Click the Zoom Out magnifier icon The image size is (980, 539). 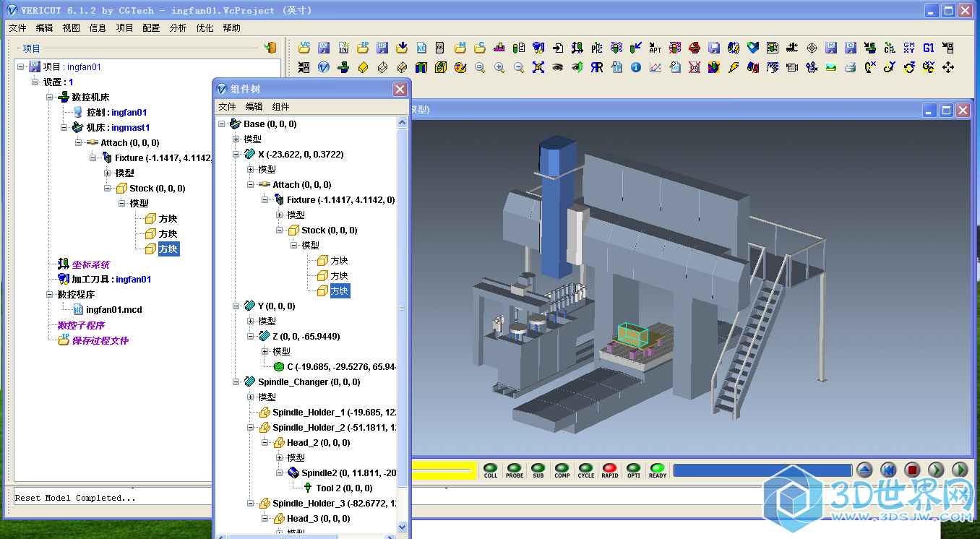(518, 67)
